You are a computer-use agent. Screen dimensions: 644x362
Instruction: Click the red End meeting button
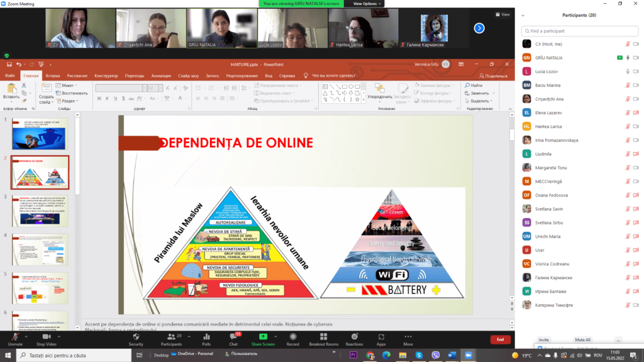point(500,339)
